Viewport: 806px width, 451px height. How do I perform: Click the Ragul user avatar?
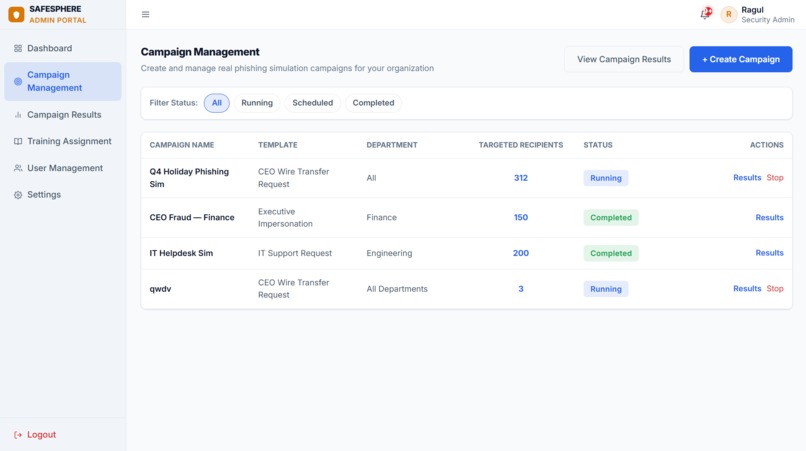point(728,14)
